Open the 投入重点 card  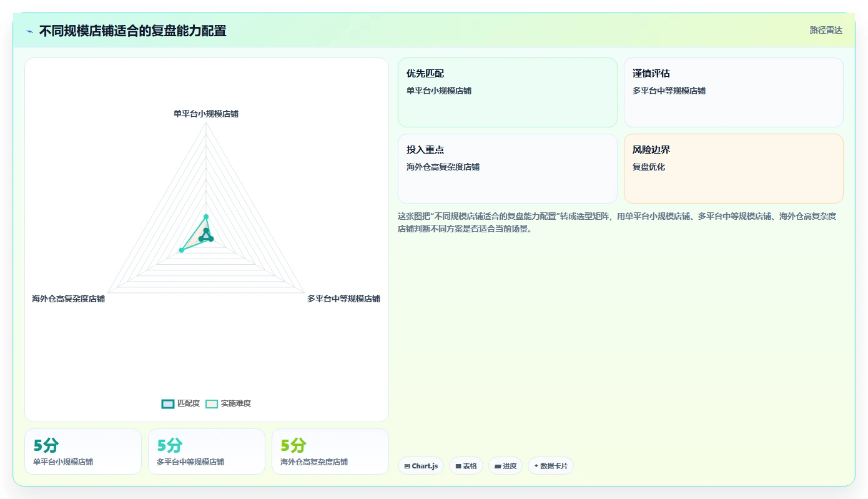tap(508, 169)
